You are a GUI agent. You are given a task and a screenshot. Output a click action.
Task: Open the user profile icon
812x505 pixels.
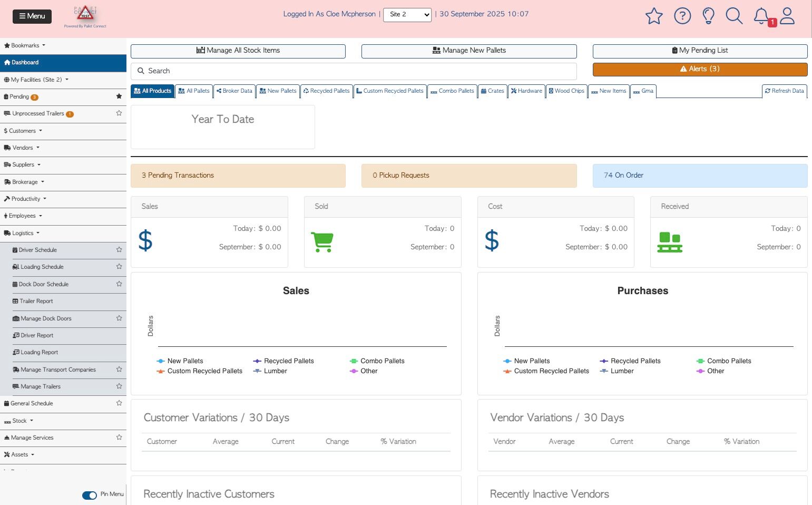click(787, 16)
